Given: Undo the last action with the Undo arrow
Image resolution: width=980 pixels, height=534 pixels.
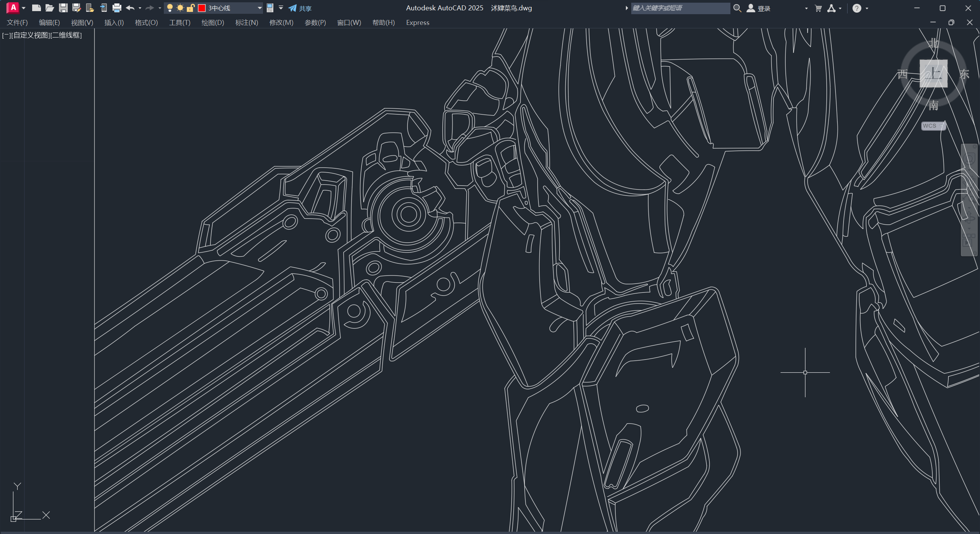Looking at the screenshot, I should [x=130, y=8].
